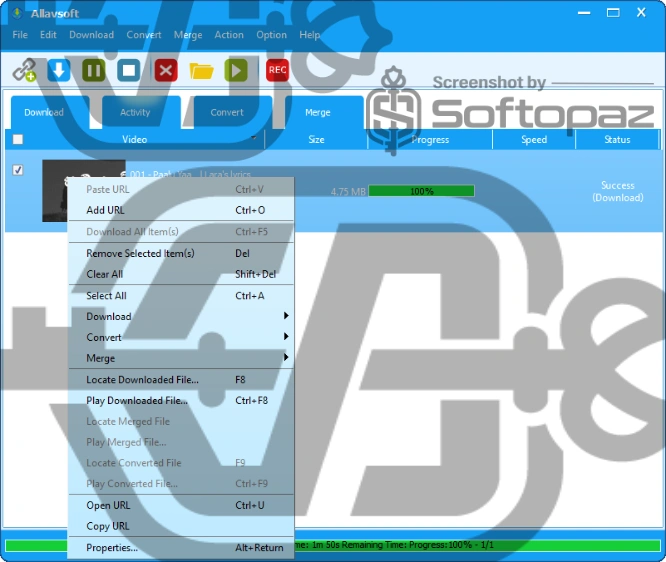This screenshot has height=562, width=666.
Task: Select Locate Downloaded File... menu entry
Action: click(x=181, y=379)
